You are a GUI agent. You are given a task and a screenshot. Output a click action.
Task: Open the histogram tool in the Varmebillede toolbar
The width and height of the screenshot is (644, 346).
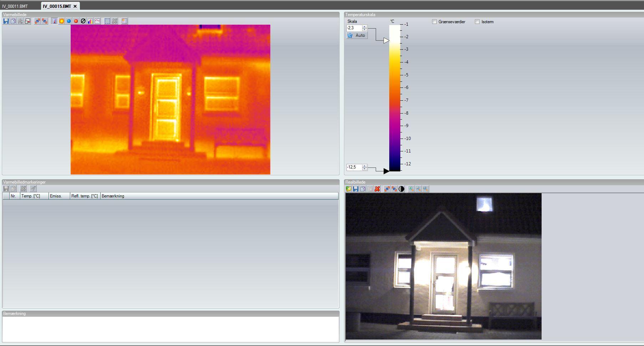tap(90, 21)
